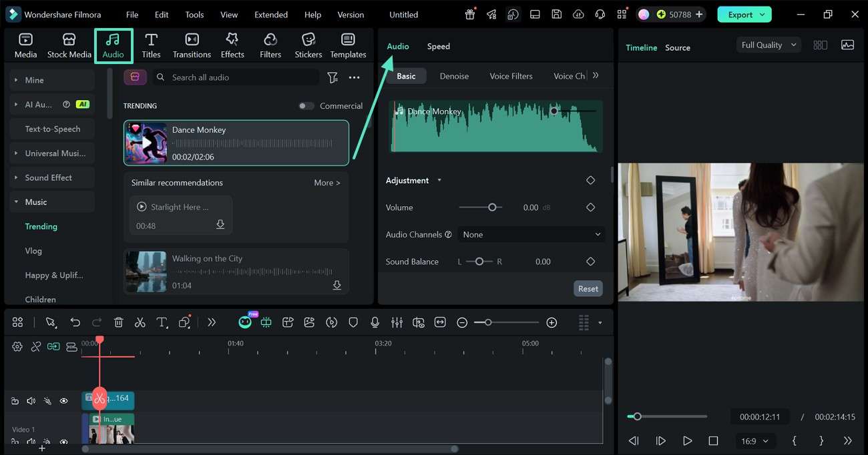Click the marker shield icon
Viewport: 868px width, 455px height.
tap(353, 322)
